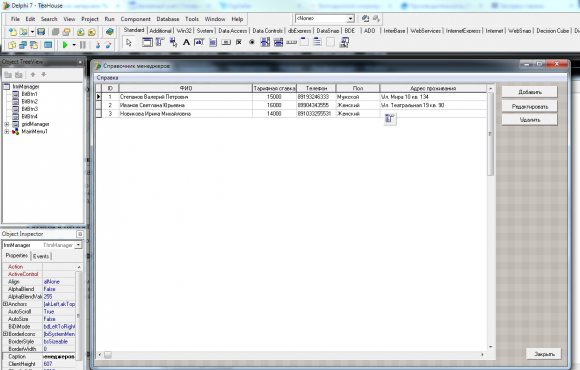Viewport: 580px width, 370px height.
Task: Select the BitBtn3 tree item
Action: (x=30, y=109)
